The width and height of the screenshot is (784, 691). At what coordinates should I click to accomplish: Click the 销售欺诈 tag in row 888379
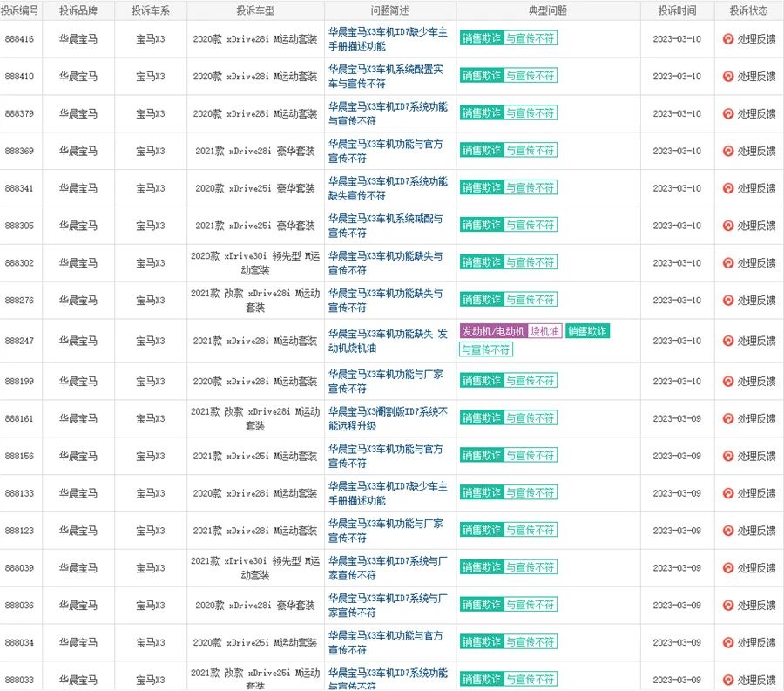pos(482,113)
